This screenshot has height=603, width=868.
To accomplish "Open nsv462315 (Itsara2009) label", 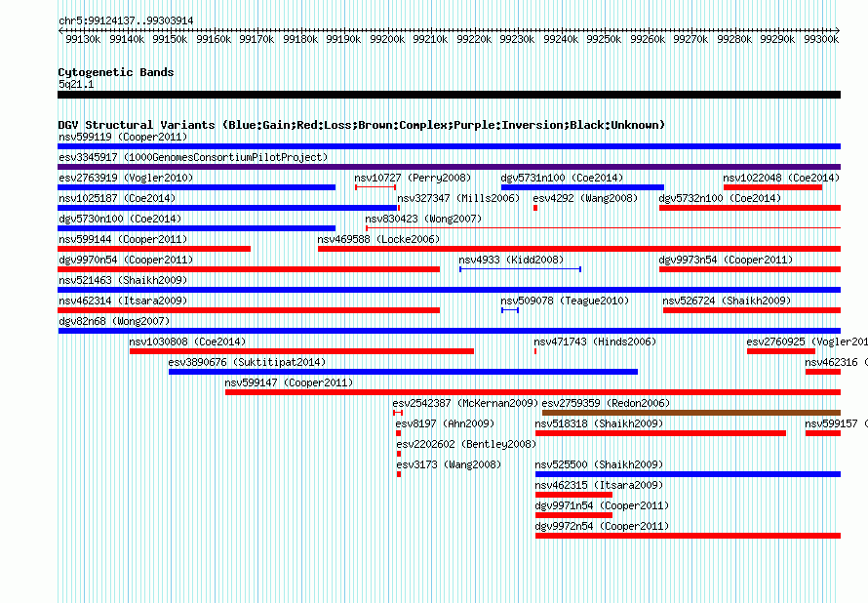I will point(599,485).
